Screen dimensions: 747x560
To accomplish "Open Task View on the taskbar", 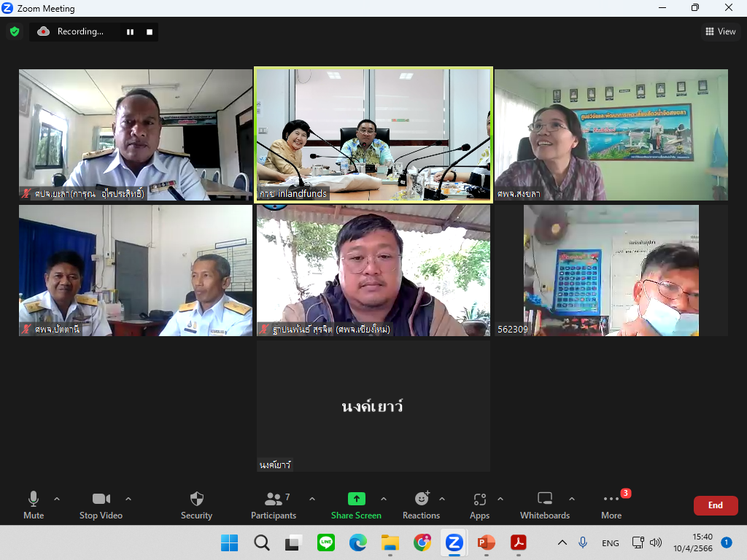I will coord(293,542).
